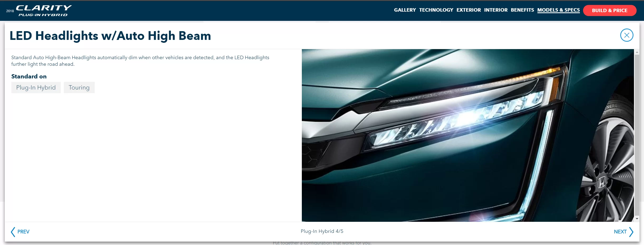This screenshot has height=245, width=644.
Task: Open the Models & Specs page
Action: tap(558, 10)
